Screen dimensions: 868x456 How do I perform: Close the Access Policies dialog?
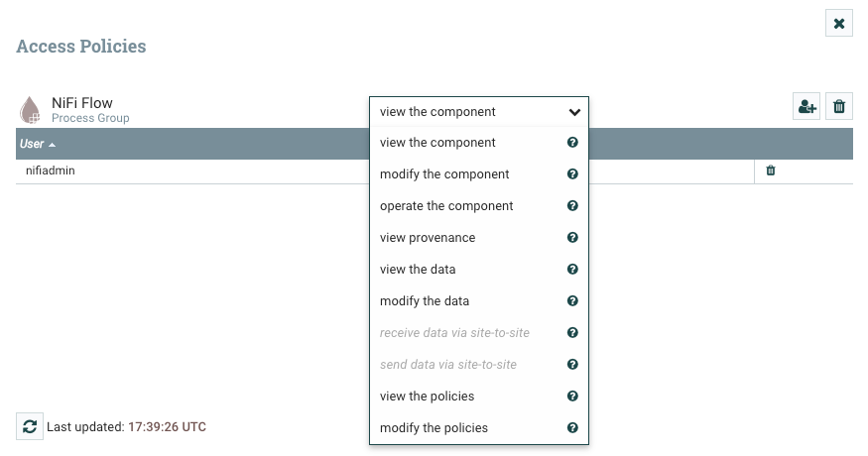(839, 23)
